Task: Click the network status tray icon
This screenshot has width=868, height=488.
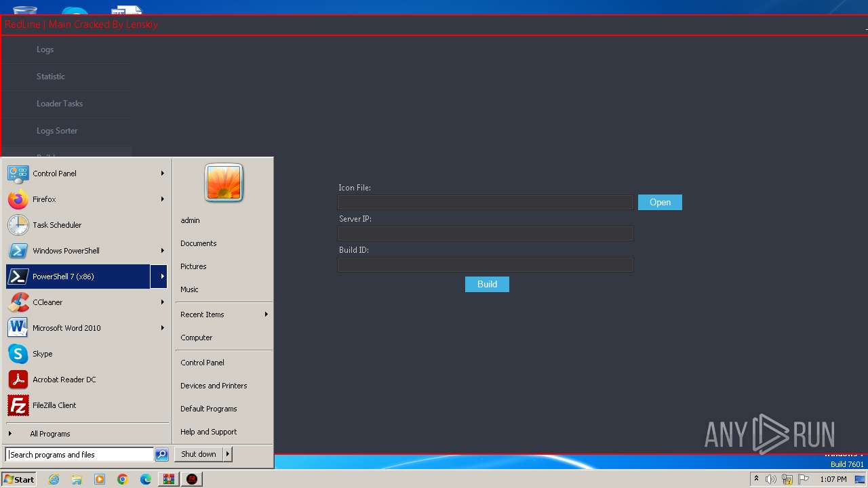Action: 787,479
